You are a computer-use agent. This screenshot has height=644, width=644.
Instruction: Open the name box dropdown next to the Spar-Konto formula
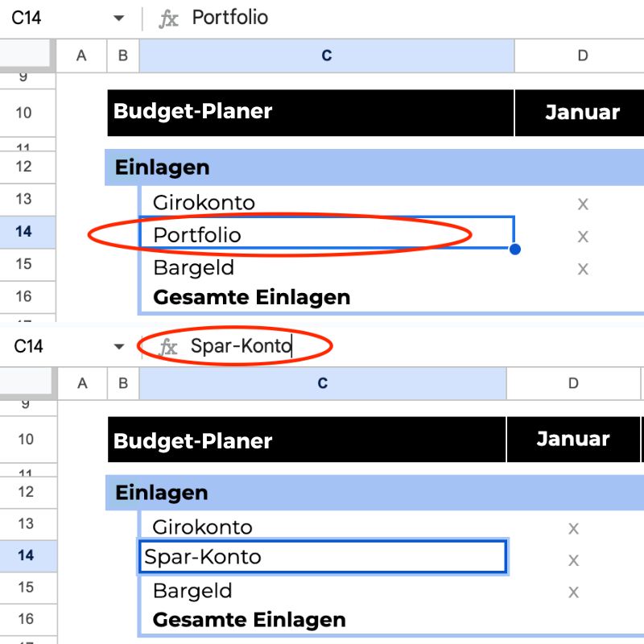[119, 347]
